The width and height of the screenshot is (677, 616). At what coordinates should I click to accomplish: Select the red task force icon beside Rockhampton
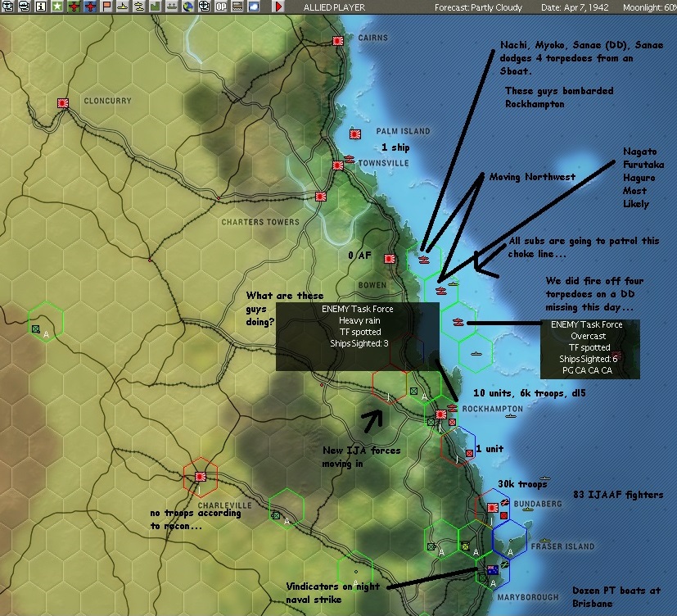pyautogui.click(x=452, y=408)
